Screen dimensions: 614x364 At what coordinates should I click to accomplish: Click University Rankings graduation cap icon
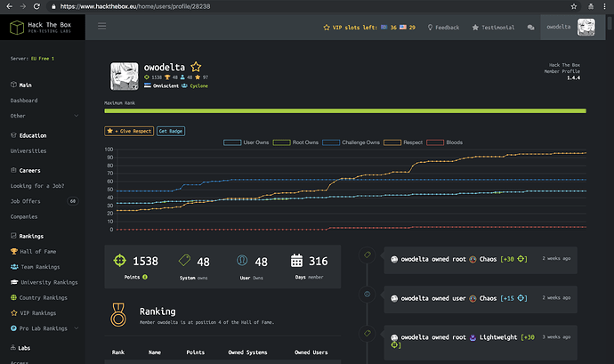pos(14,282)
